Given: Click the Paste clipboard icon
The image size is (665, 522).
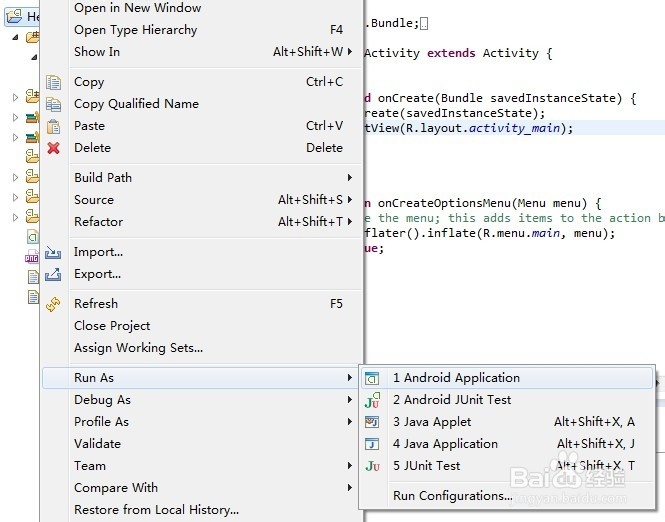Looking at the screenshot, I should coord(54,126).
